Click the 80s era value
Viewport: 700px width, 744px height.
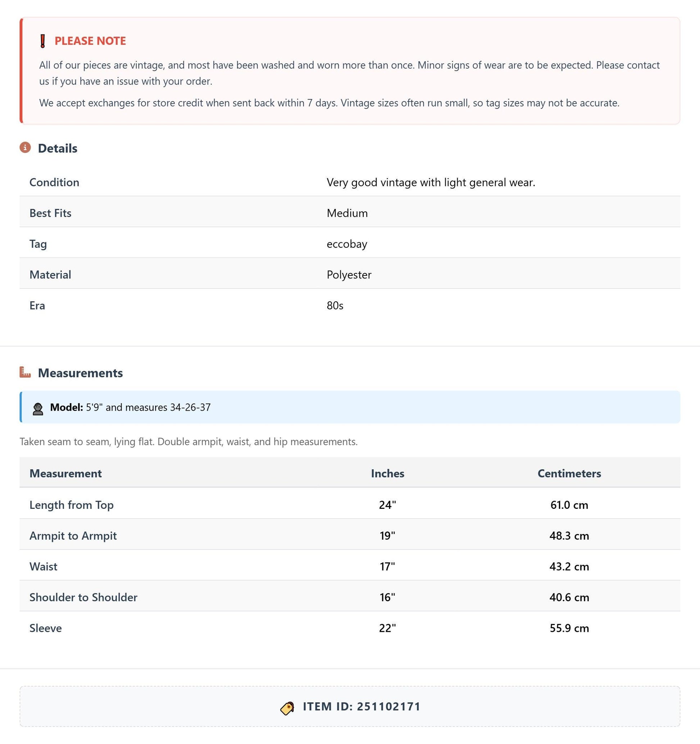click(x=335, y=305)
